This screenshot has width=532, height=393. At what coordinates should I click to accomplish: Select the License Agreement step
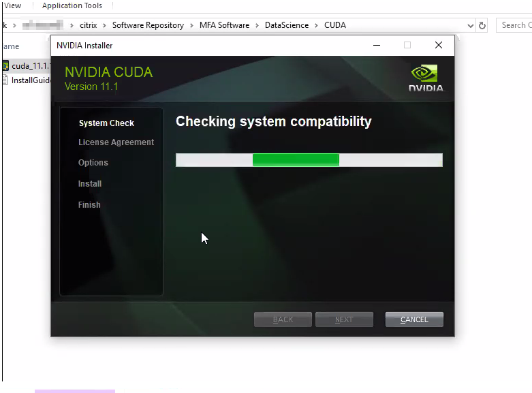click(x=116, y=142)
